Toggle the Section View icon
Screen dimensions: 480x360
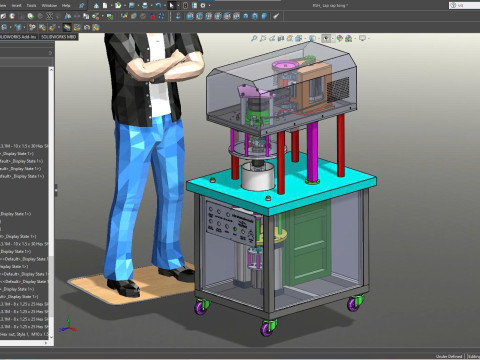click(x=281, y=38)
